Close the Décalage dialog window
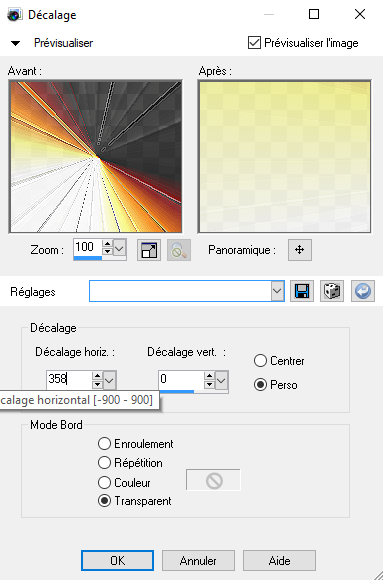The height and width of the screenshot is (580, 383). pos(360,14)
